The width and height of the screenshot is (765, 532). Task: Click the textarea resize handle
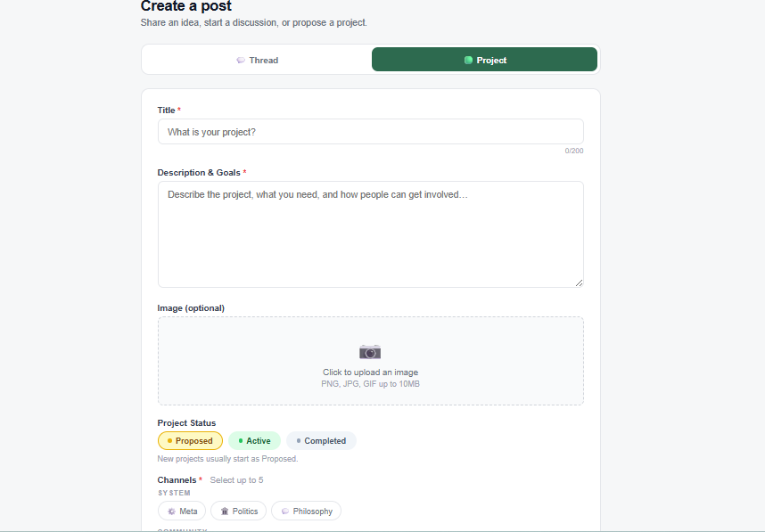579,282
